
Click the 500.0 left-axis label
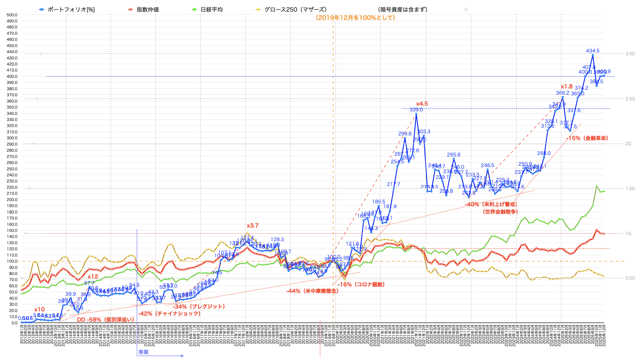[12, 15]
